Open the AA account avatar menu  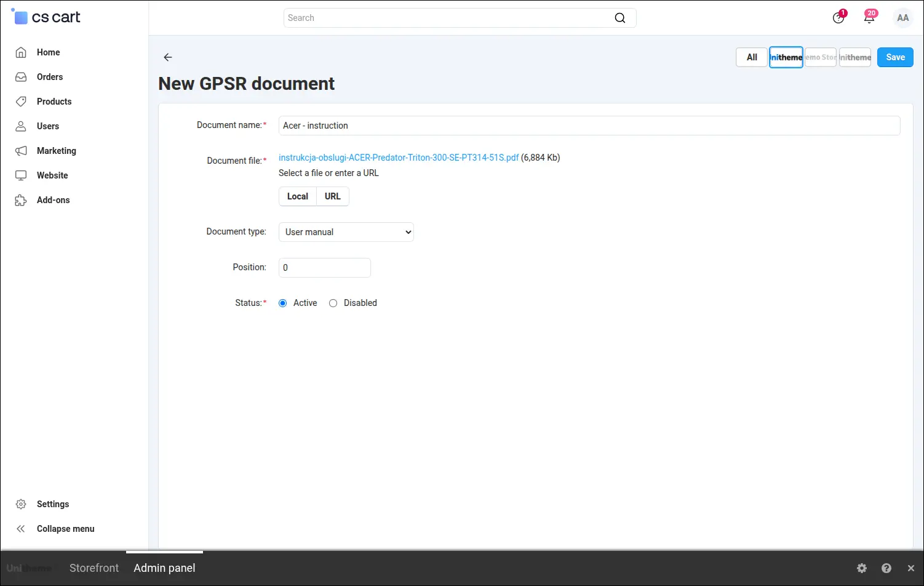pos(903,18)
